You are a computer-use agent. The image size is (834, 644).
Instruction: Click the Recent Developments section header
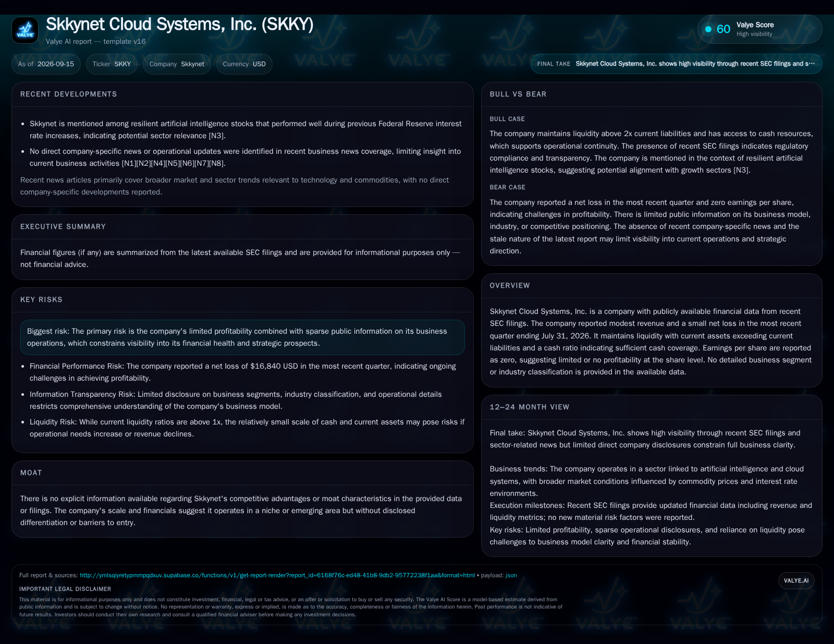(x=69, y=94)
